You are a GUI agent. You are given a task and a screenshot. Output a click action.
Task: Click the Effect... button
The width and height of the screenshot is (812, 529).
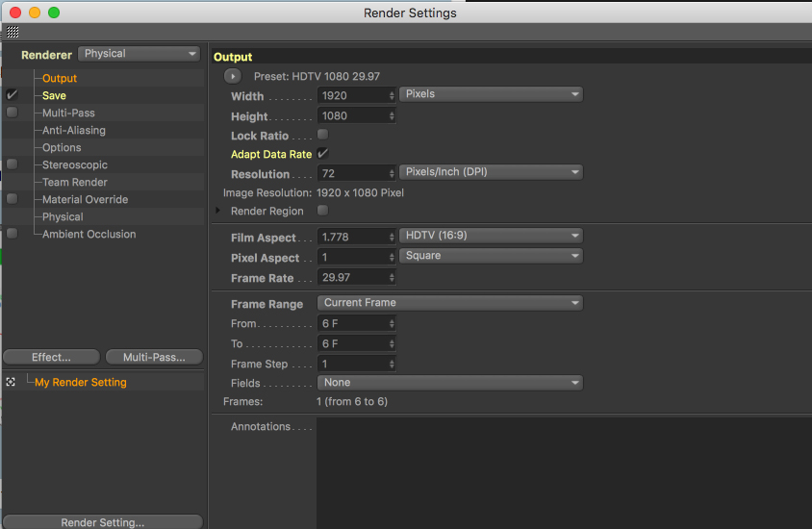pyautogui.click(x=51, y=357)
